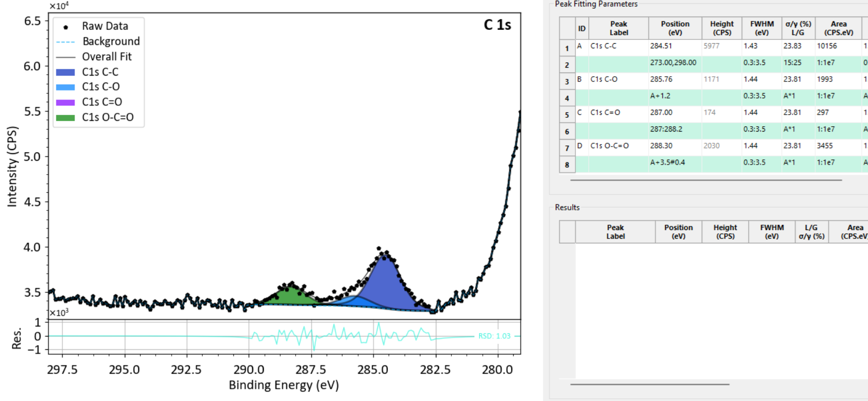Viewport: 868px width, 401px height.
Task: Move the Results table horizontal scrollbar
Action: (650, 384)
